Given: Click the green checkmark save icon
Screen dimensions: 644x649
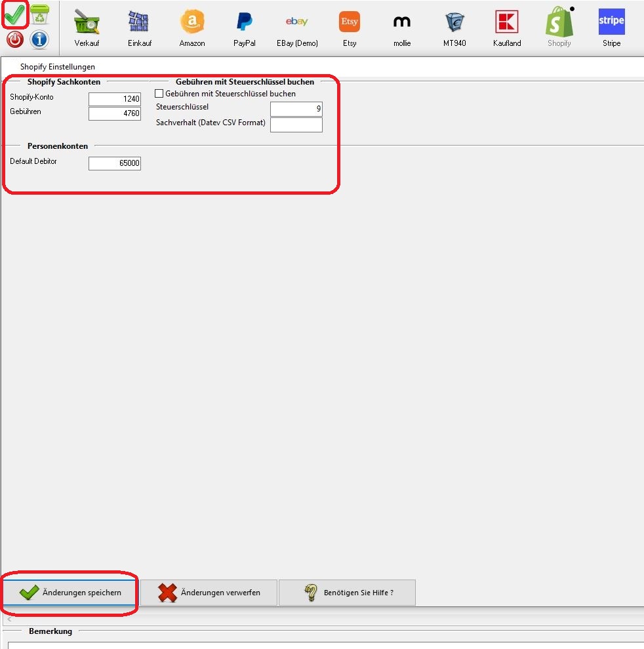Looking at the screenshot, I should (x=14, y=14).
